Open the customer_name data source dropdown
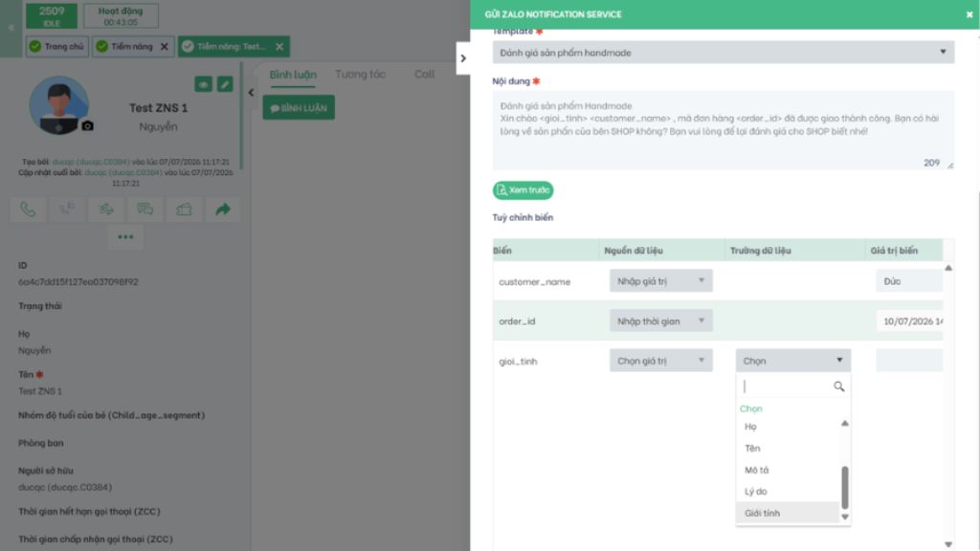 [x=660, y=281]
